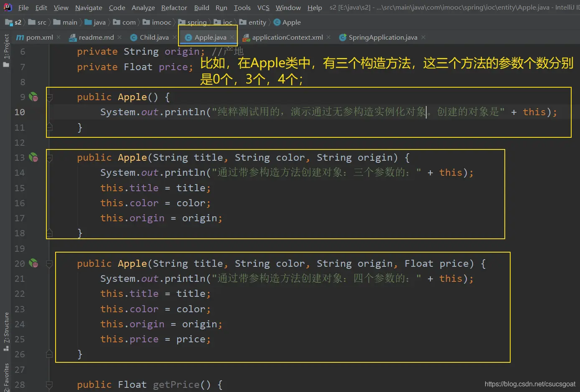Click the gutter bean icon on line 9
Screen dimensions: 580x392
coord(33,97)
